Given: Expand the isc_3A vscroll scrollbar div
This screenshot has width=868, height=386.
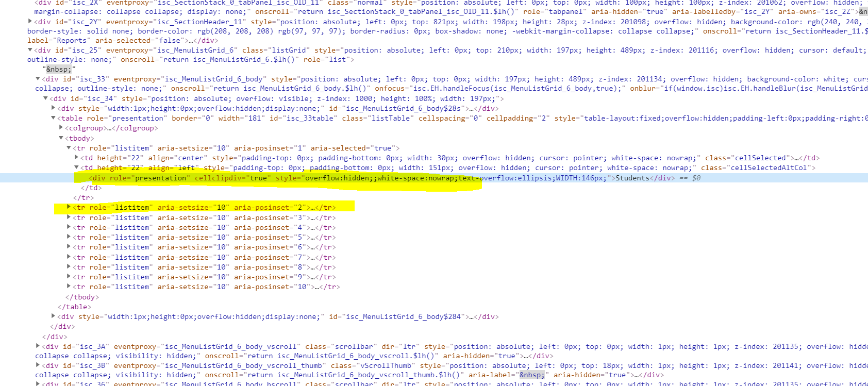Looking at the screenshot, I should tap(38, 346).
